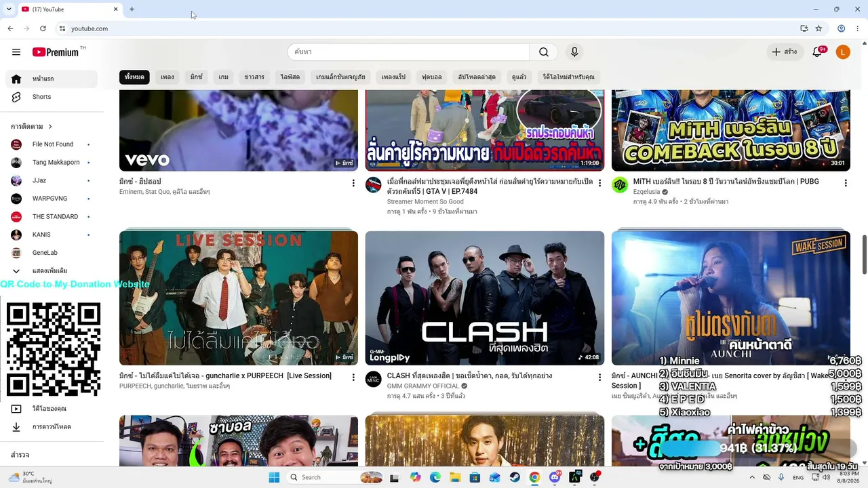Image resolution: width=868 pixels, height=488 pixels.
Task: Open options menu for GTA V EP.7484 video
Action: click(599, 183)
